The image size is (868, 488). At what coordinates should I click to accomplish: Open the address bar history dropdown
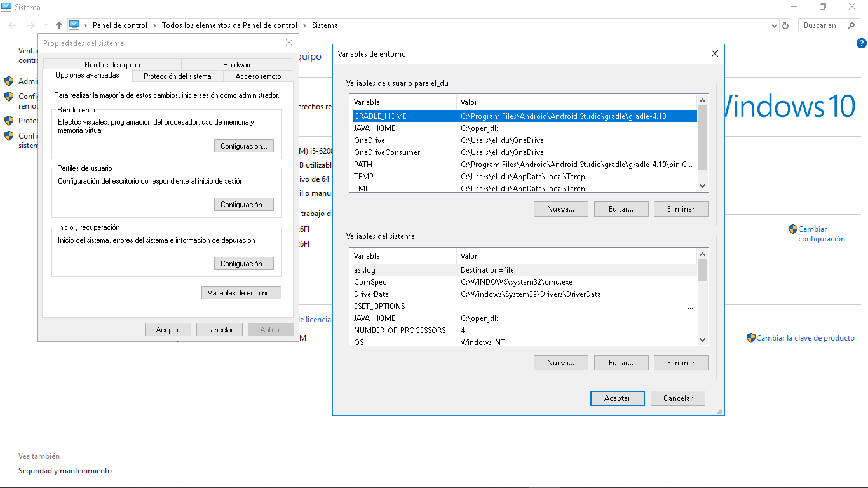[774, 25]
